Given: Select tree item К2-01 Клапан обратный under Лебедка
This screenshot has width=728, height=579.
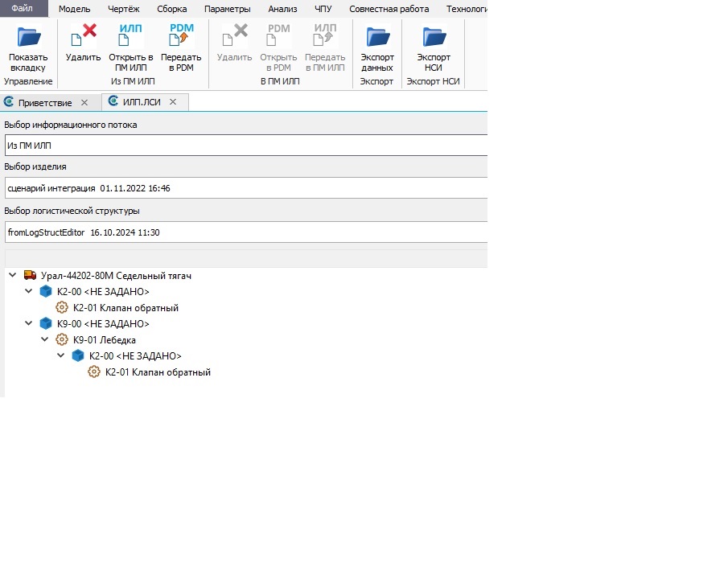Looking at the screenshot, I should [x=158, y=372].
